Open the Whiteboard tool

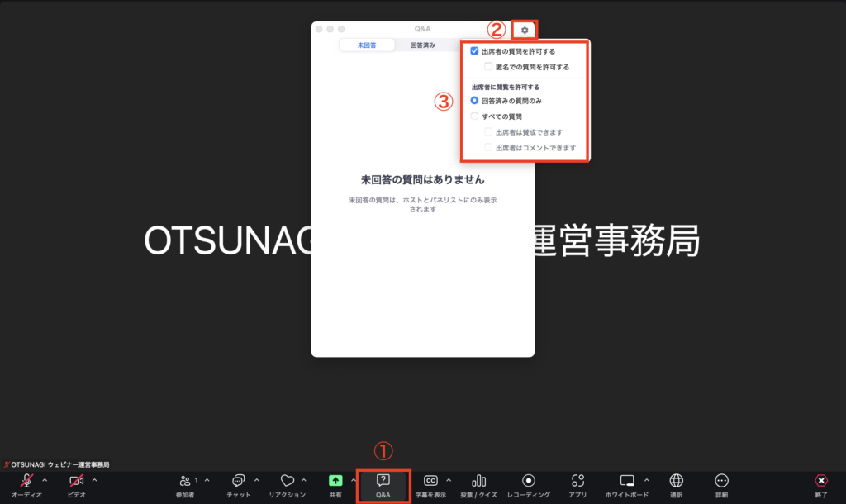(627, 481)
